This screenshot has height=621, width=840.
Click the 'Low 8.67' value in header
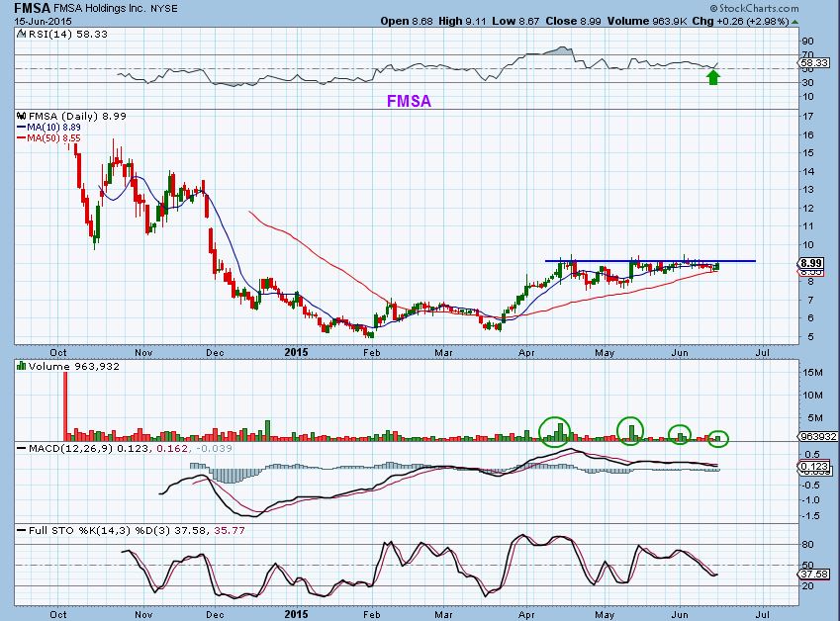pos(515,21)
